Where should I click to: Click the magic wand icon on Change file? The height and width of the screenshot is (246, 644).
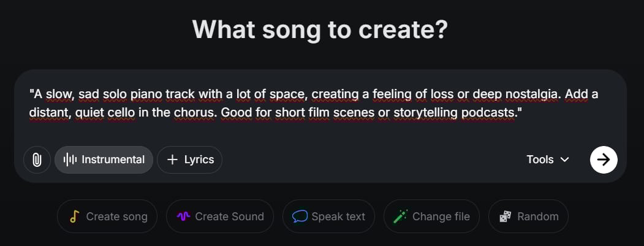coord(400,217)
